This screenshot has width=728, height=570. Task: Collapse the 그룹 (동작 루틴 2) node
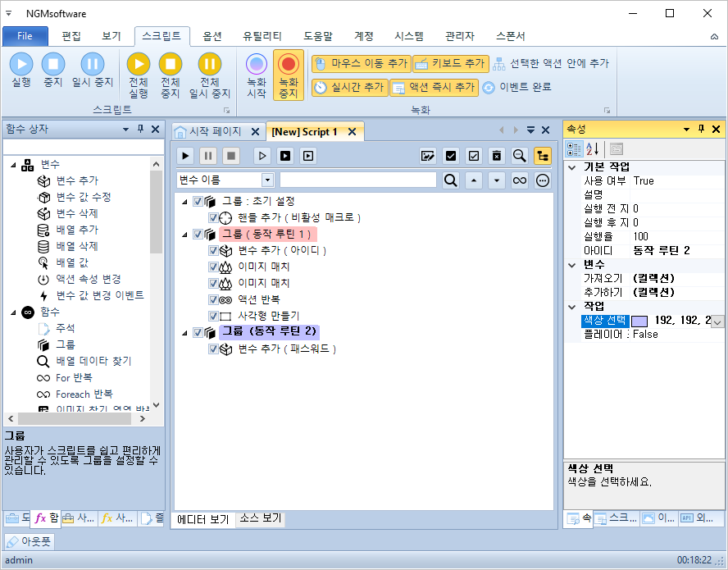184,333
